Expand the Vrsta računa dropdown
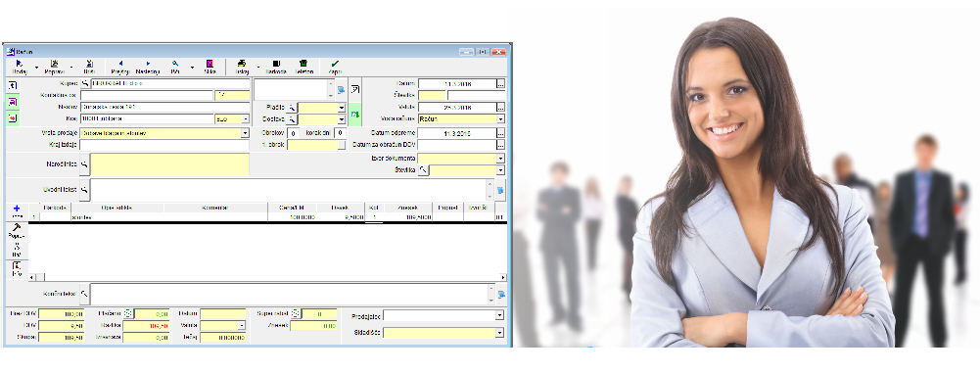Screen dimensions: 980x373 pyautogui.click(x=500, y=118)
